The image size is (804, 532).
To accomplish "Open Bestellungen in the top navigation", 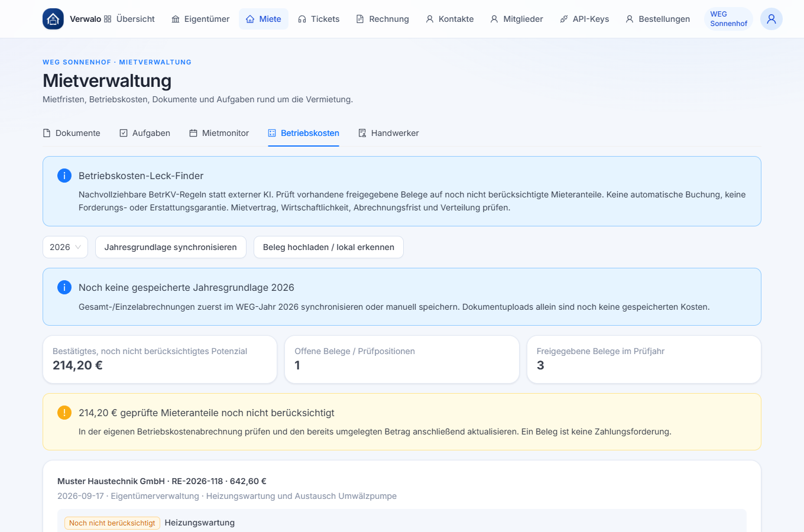I will 658,19.
